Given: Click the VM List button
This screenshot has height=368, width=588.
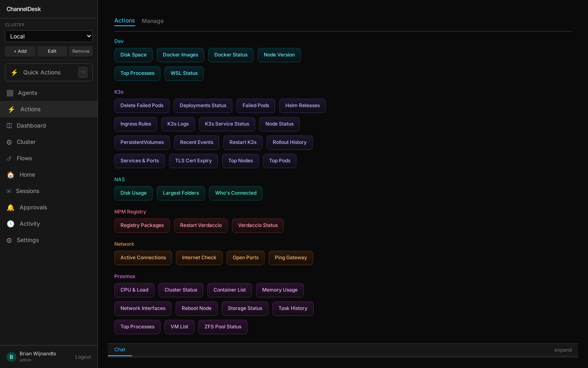Looking at the screenshot, I should point(179,327).
